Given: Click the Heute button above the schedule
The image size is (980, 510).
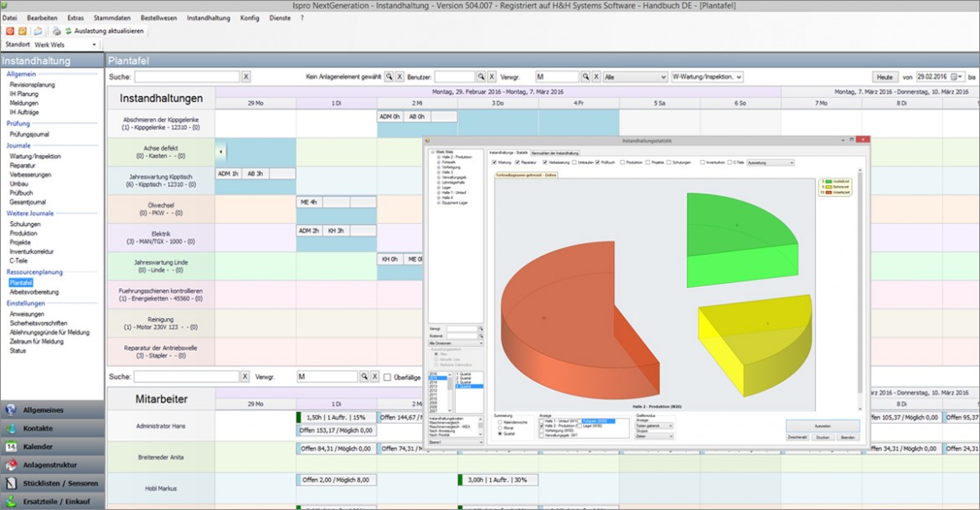Looking at the screenshot, I should tap(885, 75).
